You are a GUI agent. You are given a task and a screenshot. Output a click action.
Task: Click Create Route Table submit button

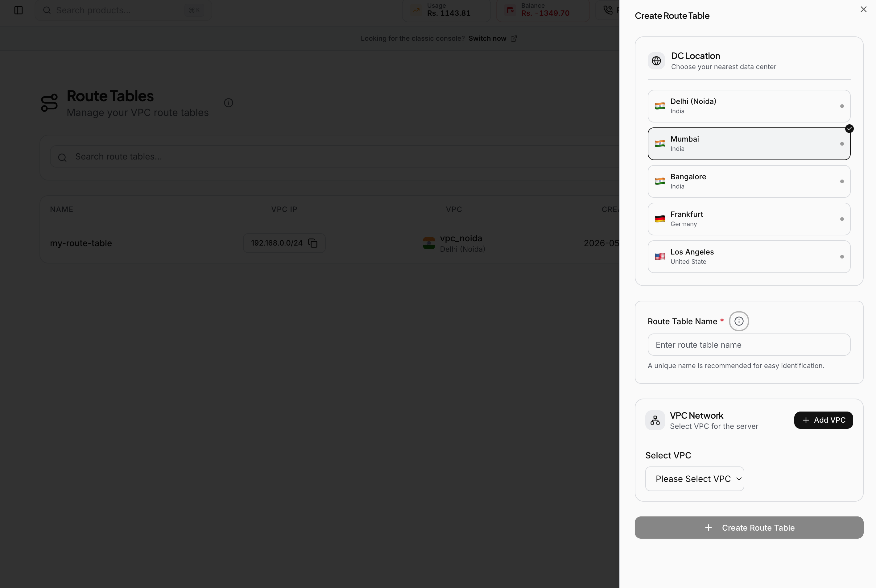coord(749,528)
